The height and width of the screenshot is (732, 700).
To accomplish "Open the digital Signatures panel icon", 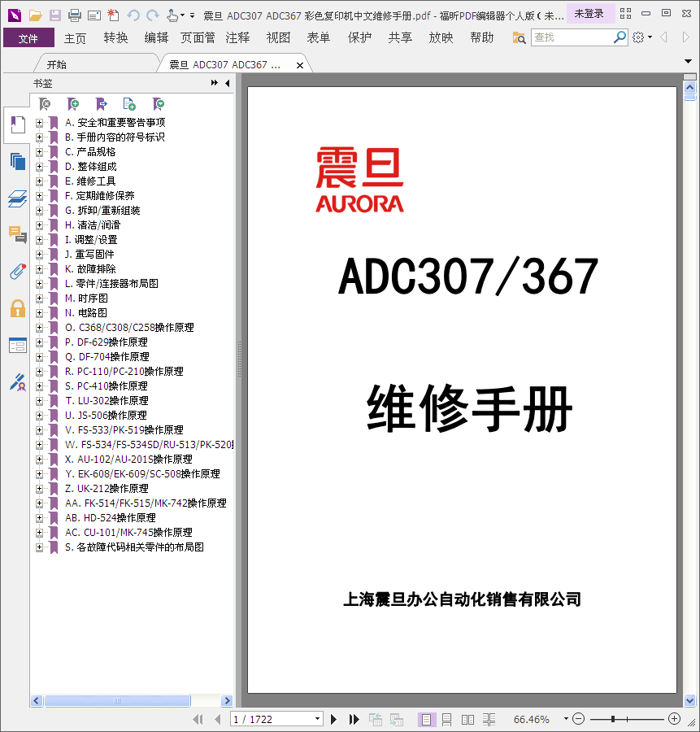I will [x=18, y=382].
